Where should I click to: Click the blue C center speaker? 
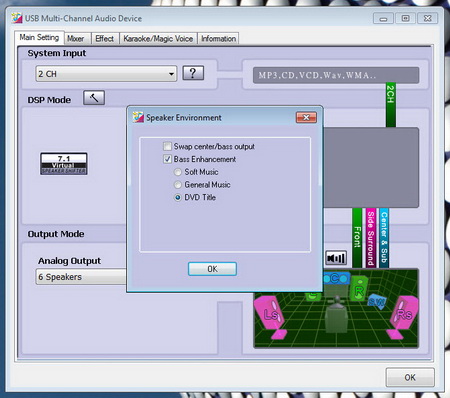[x=336, y=278]
